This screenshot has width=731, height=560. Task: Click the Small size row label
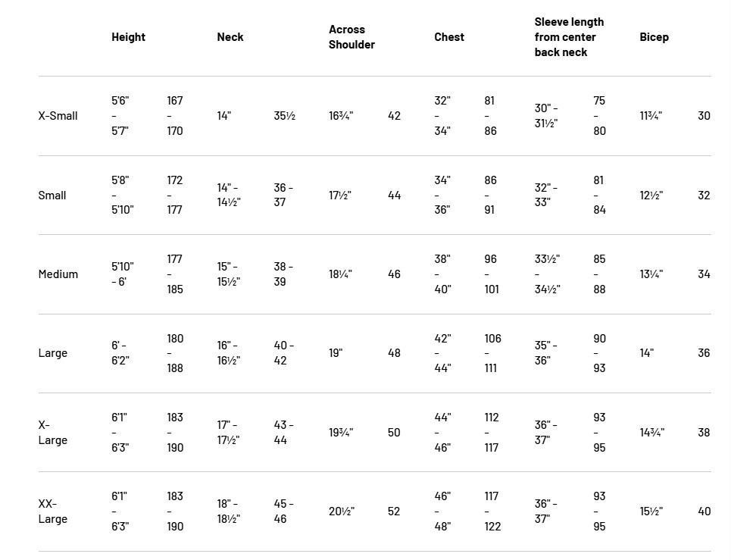coord(52,196)
